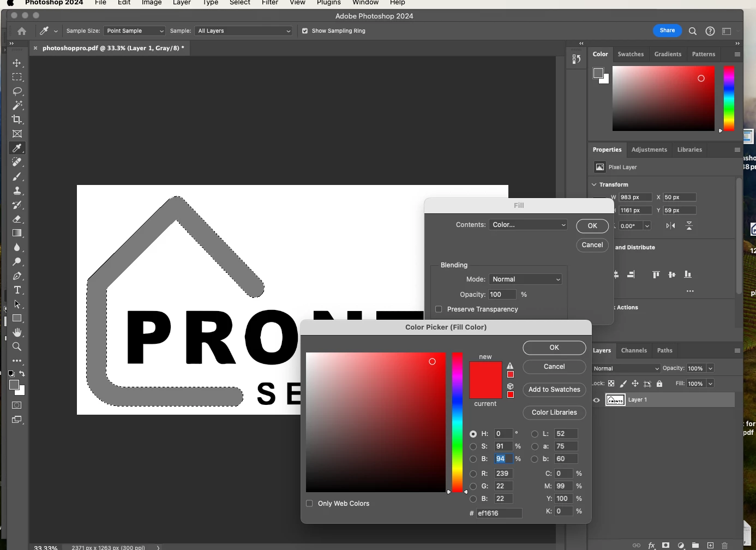The image size is (756, 550).
Task: Select the Magic Wand tool
Action: [17, 105]
